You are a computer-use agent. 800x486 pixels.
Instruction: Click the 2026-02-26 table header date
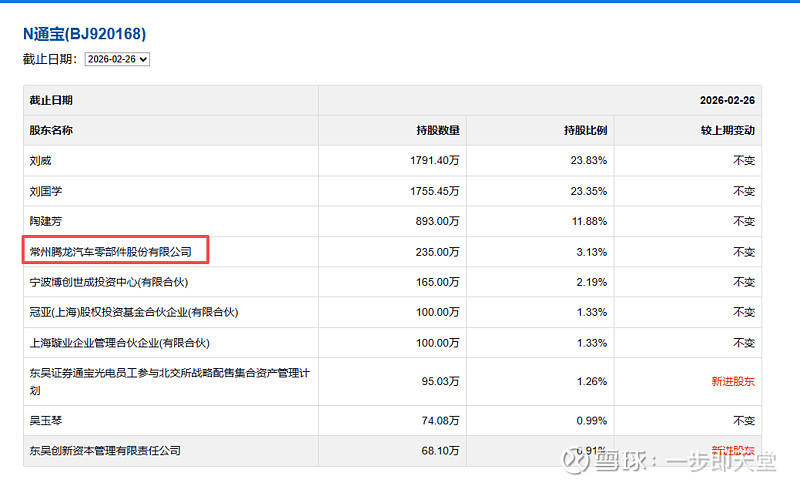728,100
